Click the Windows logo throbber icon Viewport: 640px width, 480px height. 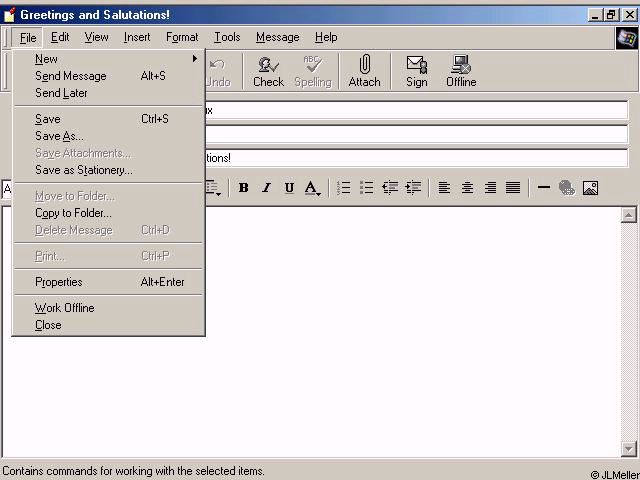627,38
